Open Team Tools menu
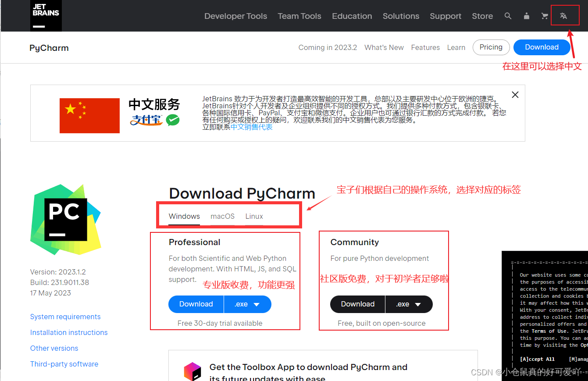The height and width of the screenshot is (381, 588). click(x=299, y=16)
